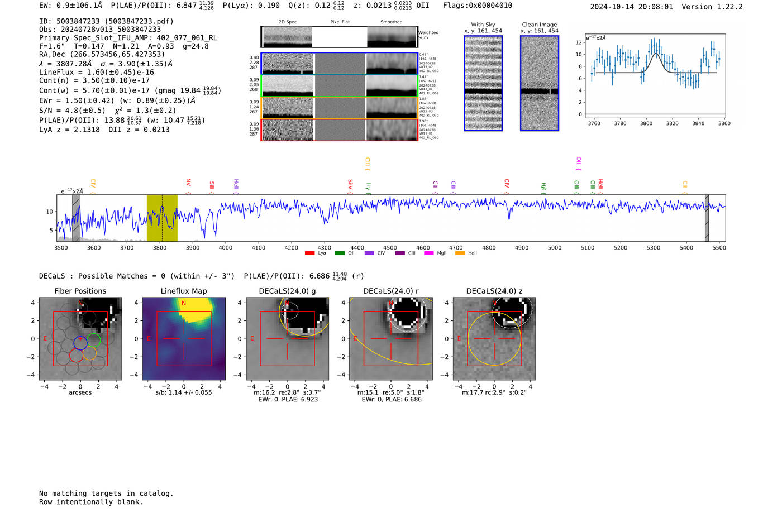Open the DECaLS(24.0) g image
Image resolution: width=782 pixels, height=532 pixels.
point(287,339)
